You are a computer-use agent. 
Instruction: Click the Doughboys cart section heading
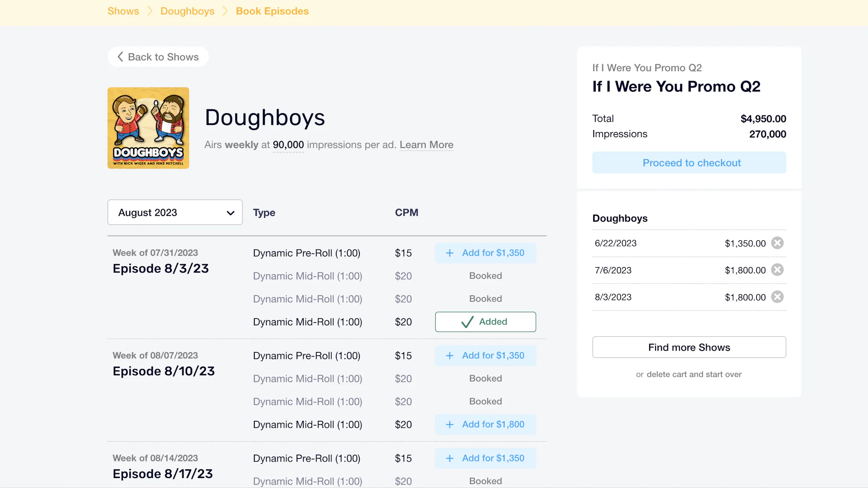pyautogui.click(x=620, y=218)
